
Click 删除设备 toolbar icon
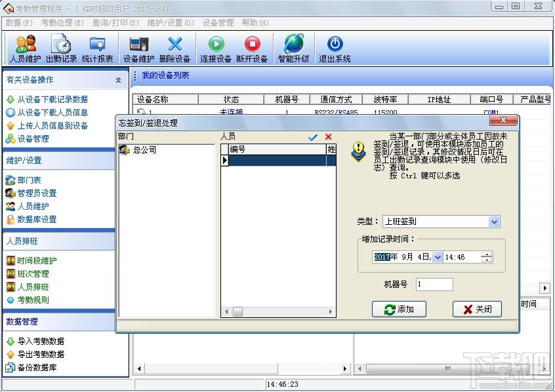175,49
